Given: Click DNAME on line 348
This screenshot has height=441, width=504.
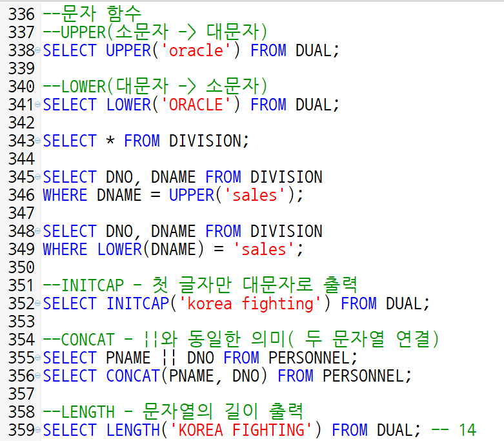Looking at the screenshot, I should click(x=173, y=231).
